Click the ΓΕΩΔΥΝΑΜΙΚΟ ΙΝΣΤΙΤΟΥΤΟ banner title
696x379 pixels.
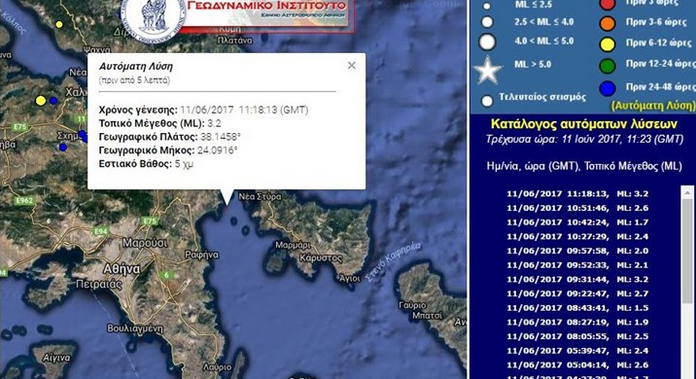[x=266, y=6]
